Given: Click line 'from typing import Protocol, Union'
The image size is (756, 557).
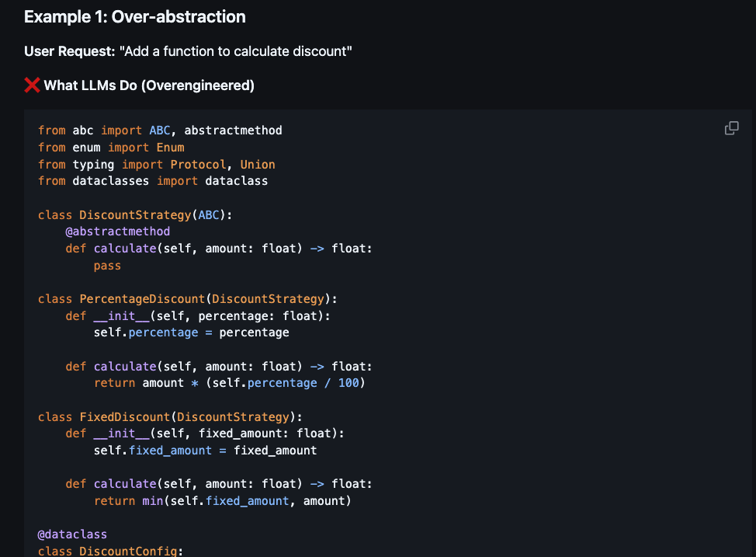Looking at the screenshot, I should (157, 164).
